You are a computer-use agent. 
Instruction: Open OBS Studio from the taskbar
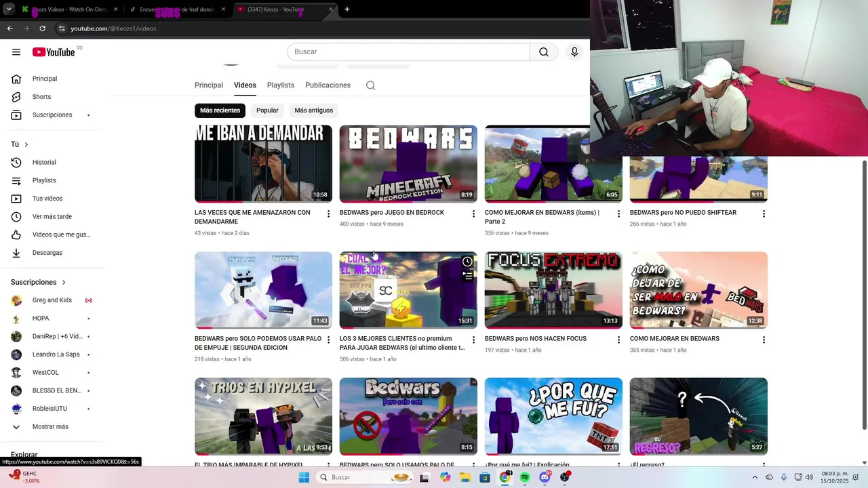pos(565,478)
